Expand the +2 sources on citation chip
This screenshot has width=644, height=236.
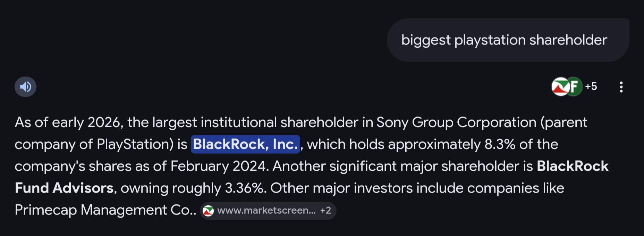325,211
